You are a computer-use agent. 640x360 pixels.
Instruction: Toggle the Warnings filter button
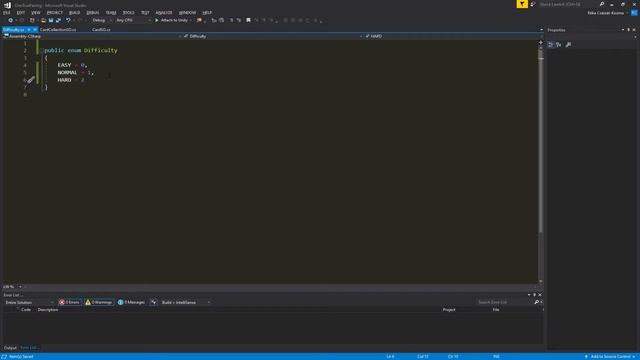click(99, 302)
